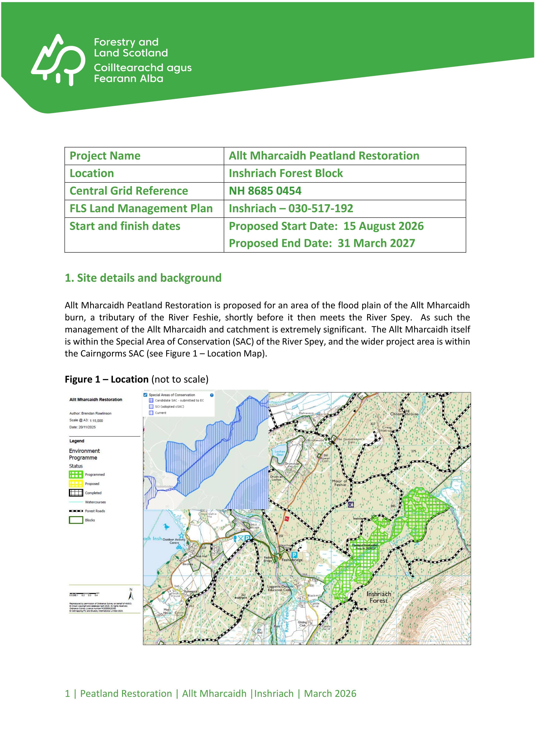Click the Current SAC striped symbol
The width and height of the screenshot is (535, 756).
tap(151, 413)
